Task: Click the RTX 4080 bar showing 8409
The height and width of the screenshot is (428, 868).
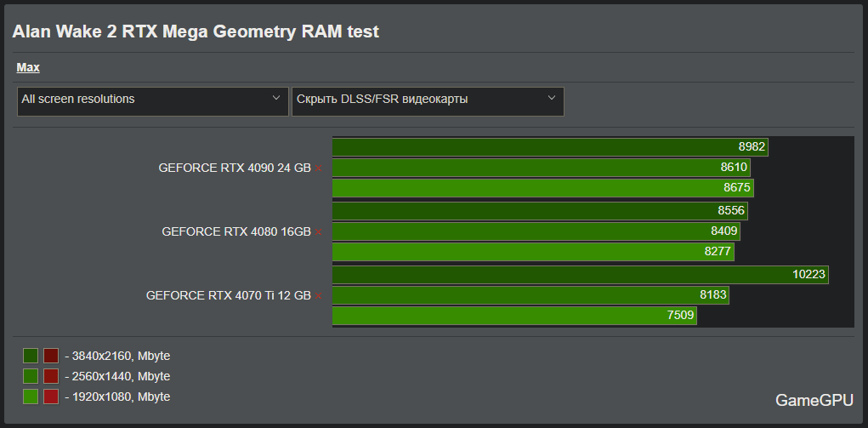Action: pyautogui.click(x=535, y=231)
